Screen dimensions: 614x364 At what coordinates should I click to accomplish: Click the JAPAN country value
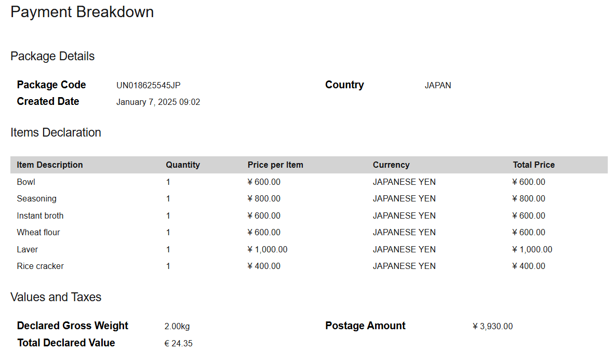coord(437,85)
